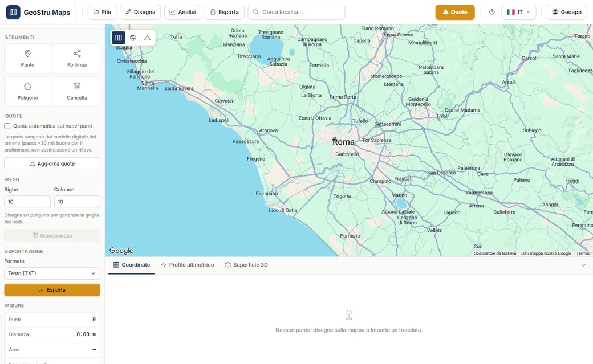Click Scorciatoie da tastiera link

click(495, 253)
